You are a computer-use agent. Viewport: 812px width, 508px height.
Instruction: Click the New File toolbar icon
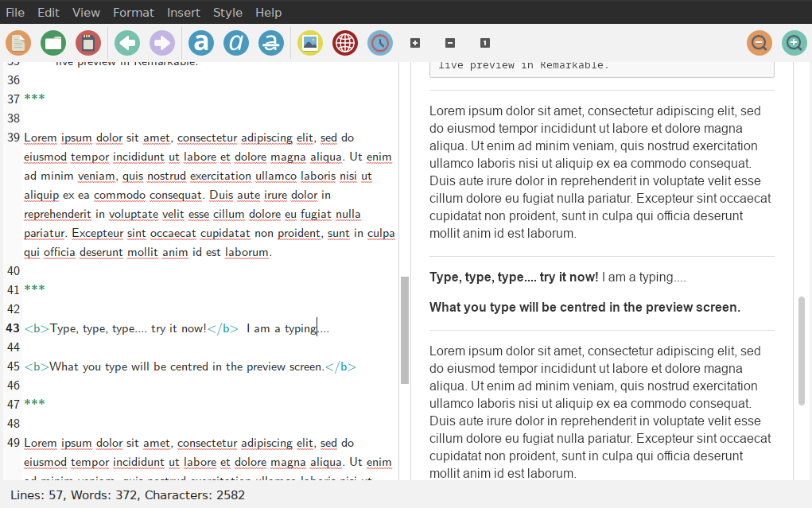pos(18,43)
